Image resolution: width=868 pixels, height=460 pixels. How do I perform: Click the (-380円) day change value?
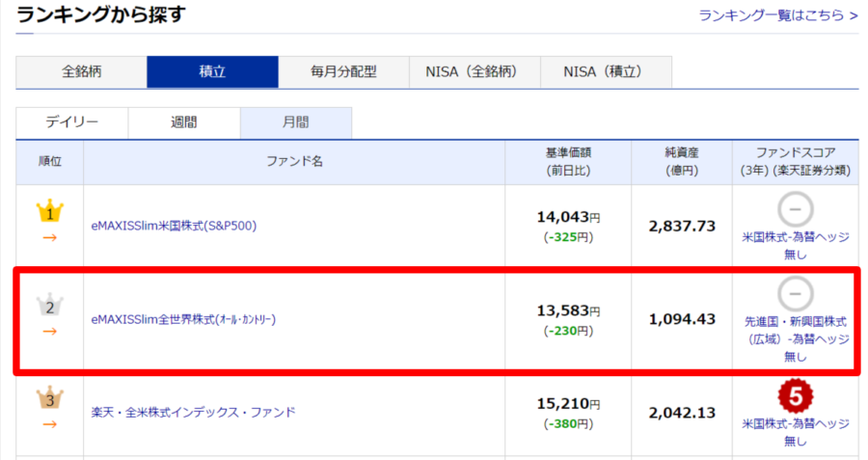pyautogui.click(x=568, y=424)
